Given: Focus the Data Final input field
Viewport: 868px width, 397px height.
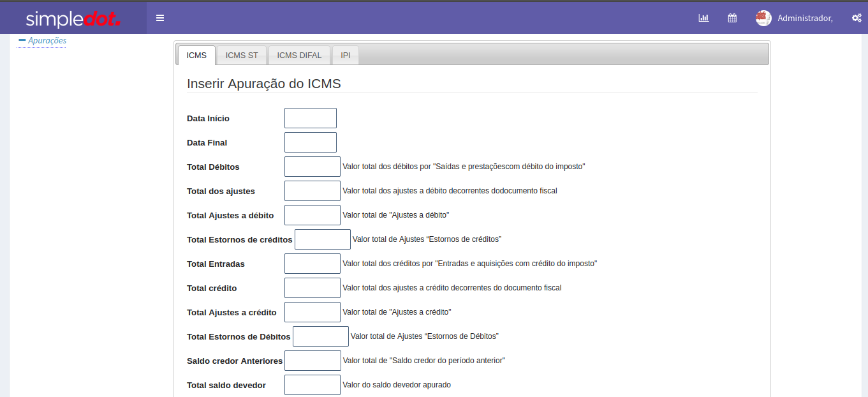Looking at the screenshot, I should coord(310,142).
